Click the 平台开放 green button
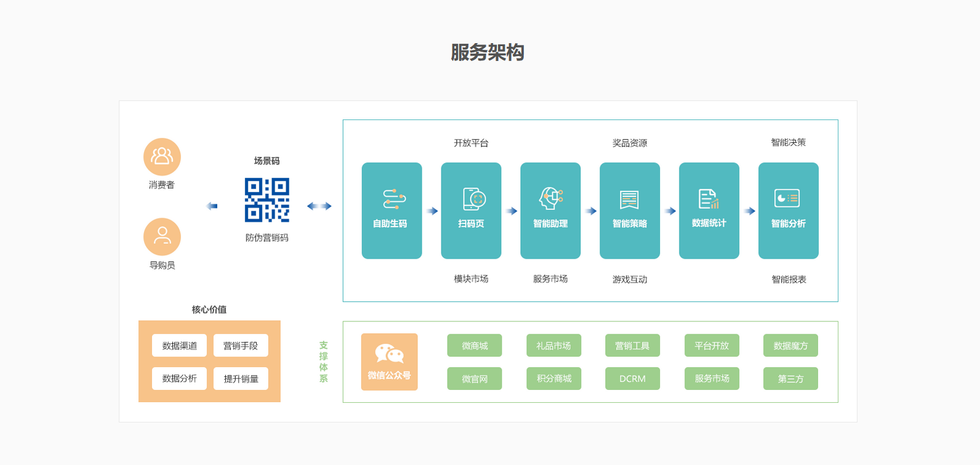 [x=712, y=346]
